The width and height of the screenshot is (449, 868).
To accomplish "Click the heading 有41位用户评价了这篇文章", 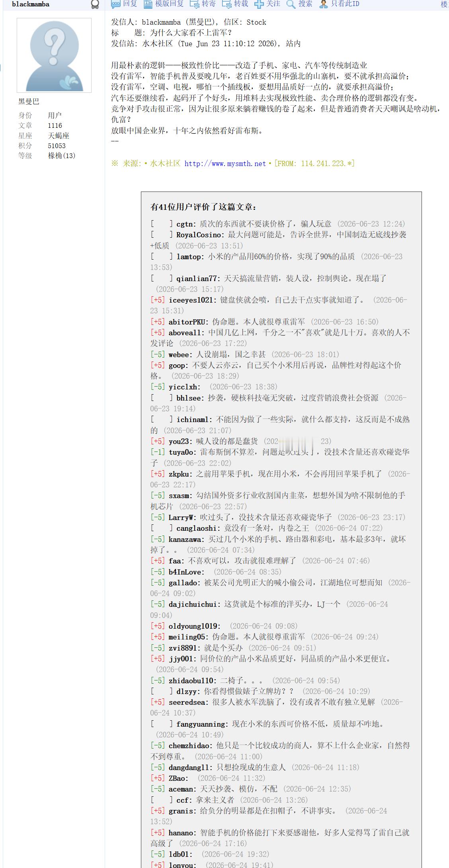I will pyautogui.click(x=204, y=207).
